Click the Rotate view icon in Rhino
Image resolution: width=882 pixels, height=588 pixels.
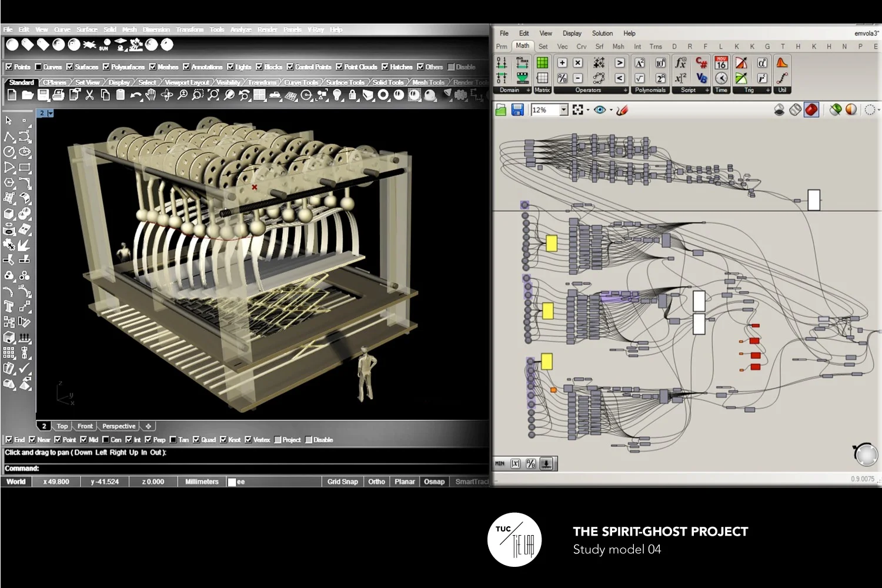(167, 95)
